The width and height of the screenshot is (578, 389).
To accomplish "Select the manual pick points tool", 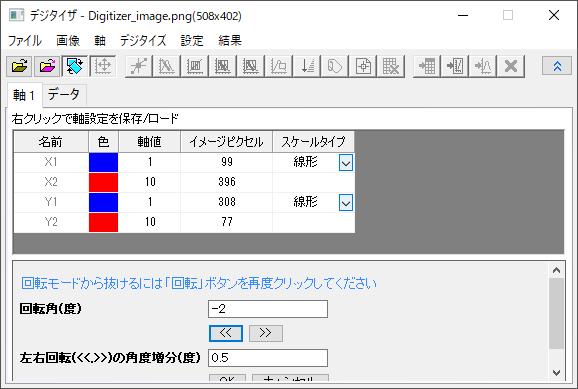I will 139,67.
